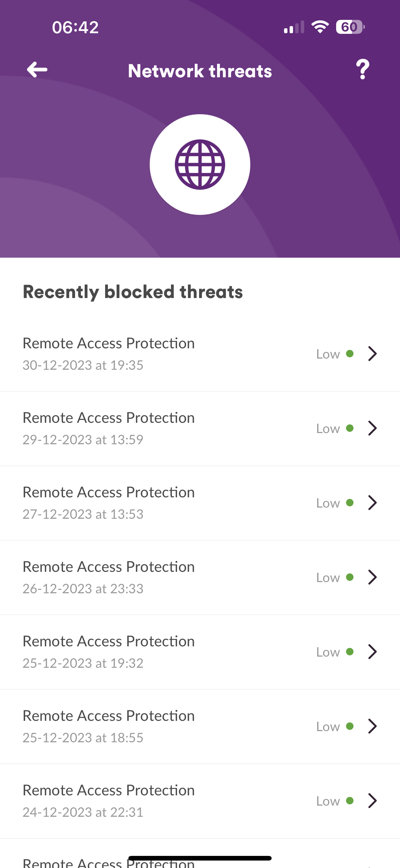Expand the 30-12-2023 at 19:35 threat chevron
400x868 pixels.
pos(372,354)
